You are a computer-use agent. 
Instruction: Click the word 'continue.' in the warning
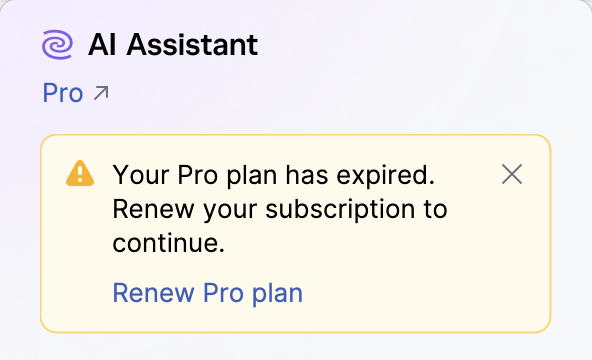pos(169,243)
